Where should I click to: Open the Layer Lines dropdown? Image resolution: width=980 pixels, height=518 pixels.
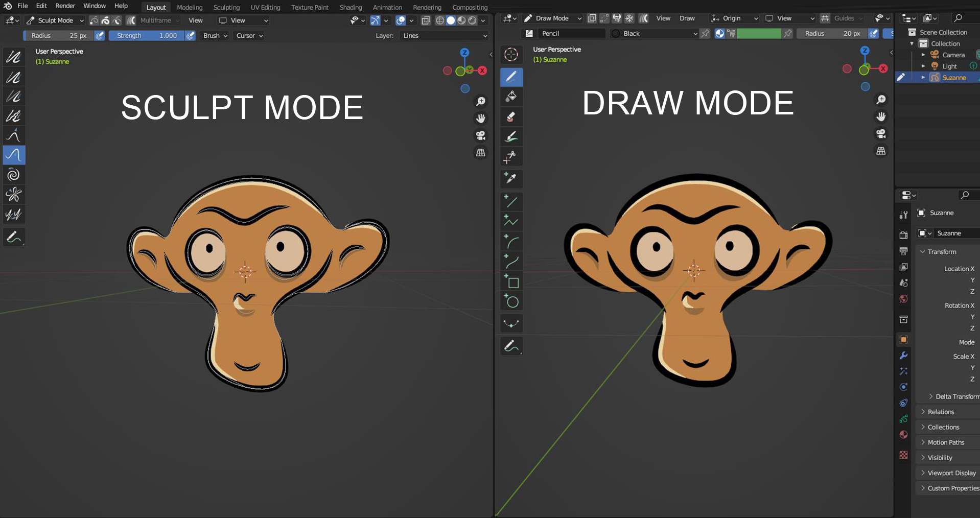(444, 36)
